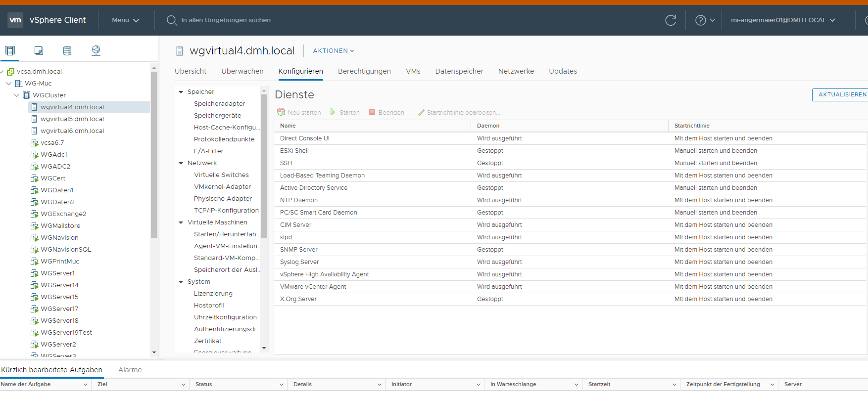The height and width of the screenshot is (396, 868).
Task: Click the AKTUALISIEREN button
Action: tap(842, 94)
